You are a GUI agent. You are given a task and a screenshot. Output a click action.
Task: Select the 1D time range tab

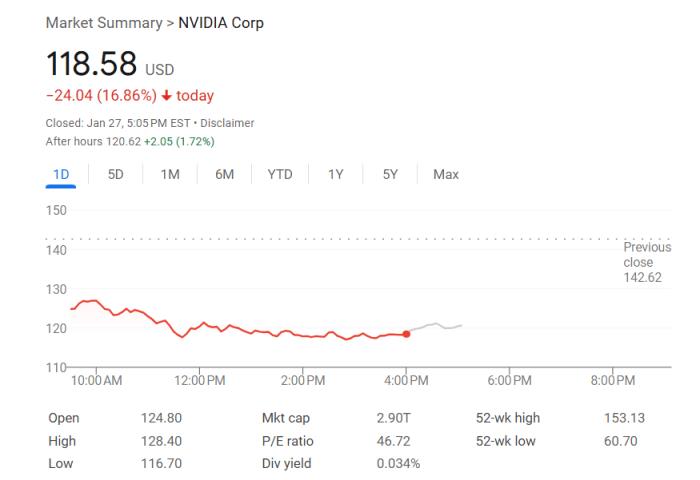(61, 174)
